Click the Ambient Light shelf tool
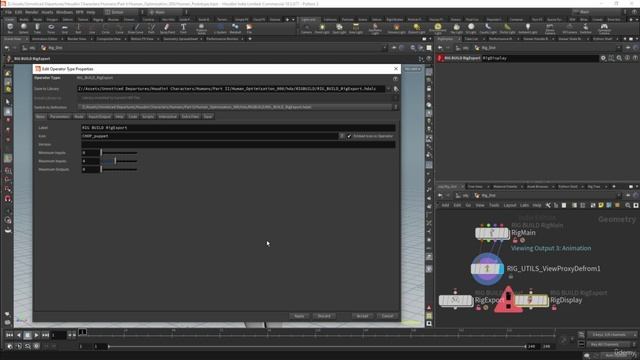Image resolution: width=640 pixels, height=360 pixels. [x=527, y=28]
